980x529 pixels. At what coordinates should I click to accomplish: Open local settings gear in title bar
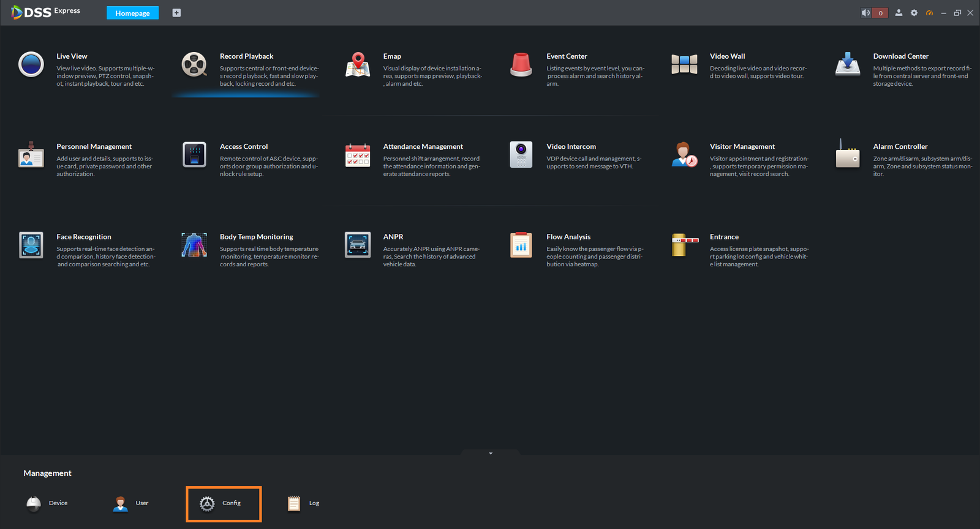coord(914,13)
